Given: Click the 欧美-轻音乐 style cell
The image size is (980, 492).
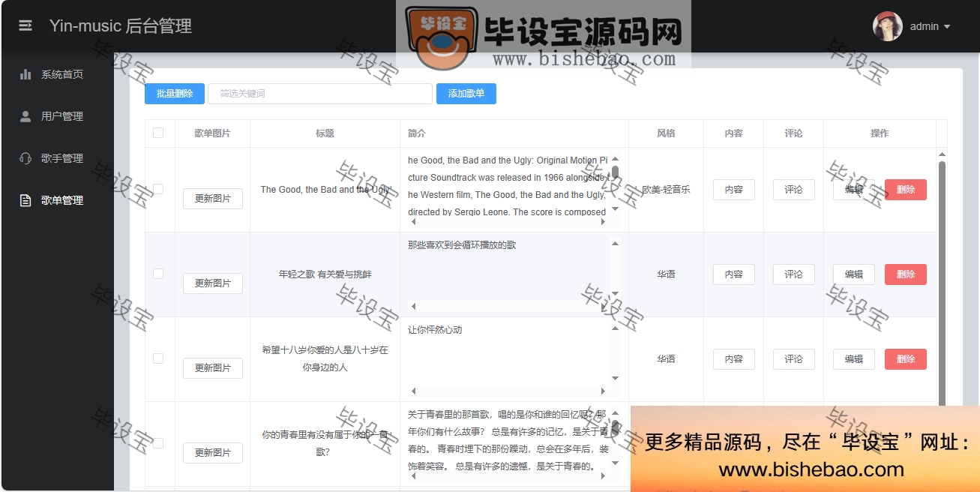Looking at the screenshot, I should coord(666,190).
